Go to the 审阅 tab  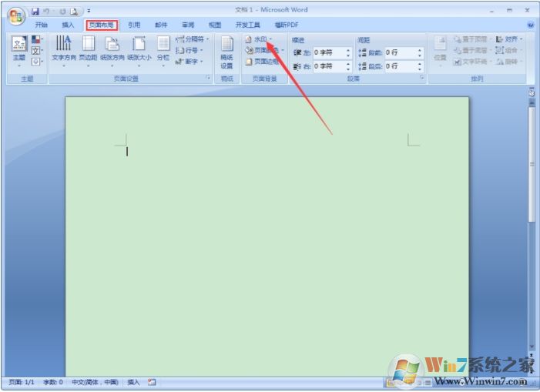188,25
